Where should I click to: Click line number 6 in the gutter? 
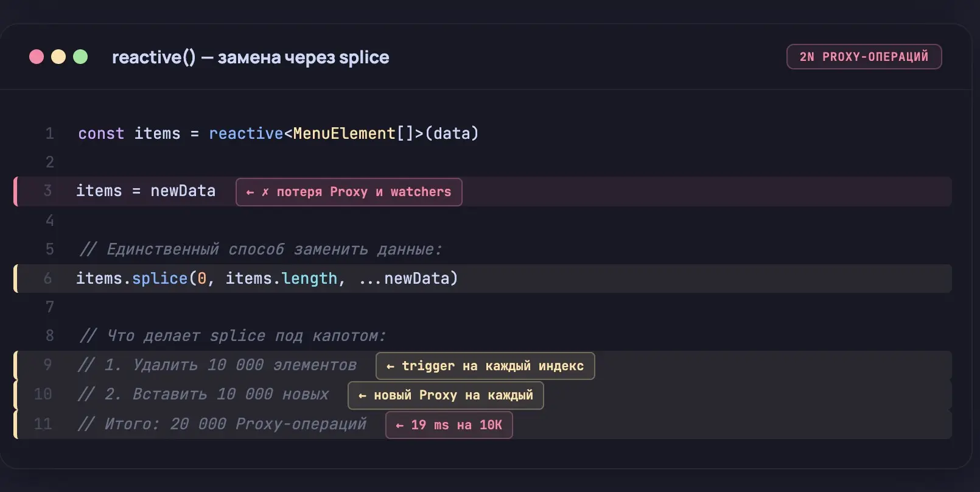coord(48,278)
